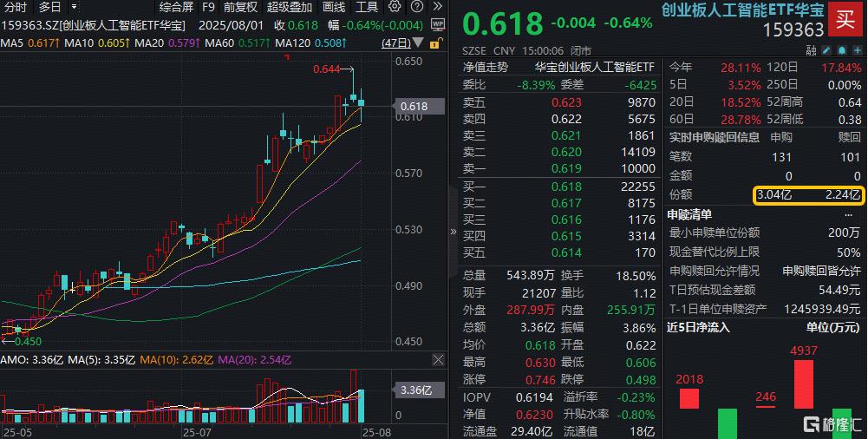868x439 pixels.
Task: Select 前复权 price adjustment
Action: pos(240,7)
